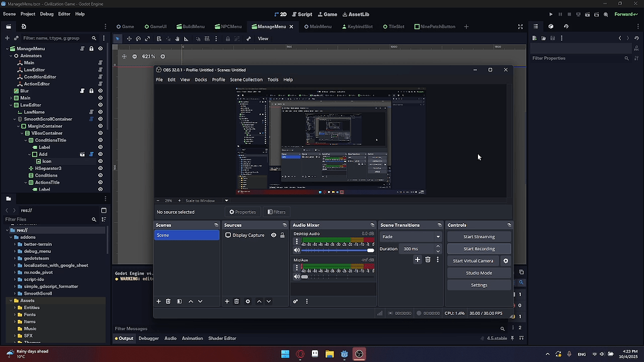
Task: Toggle Display Capture source visibility
Action: pyautogui.click(x=274, y=235)
